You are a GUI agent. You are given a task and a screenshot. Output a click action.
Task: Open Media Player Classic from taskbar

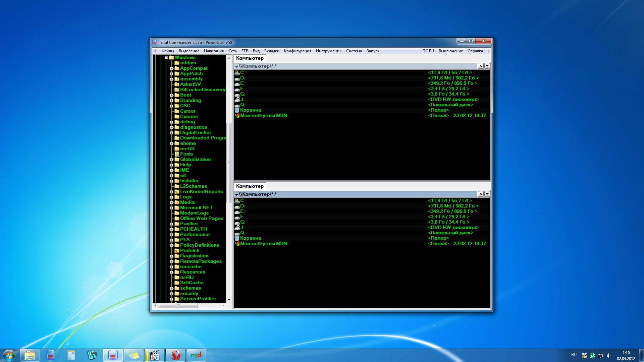point(155,355)
